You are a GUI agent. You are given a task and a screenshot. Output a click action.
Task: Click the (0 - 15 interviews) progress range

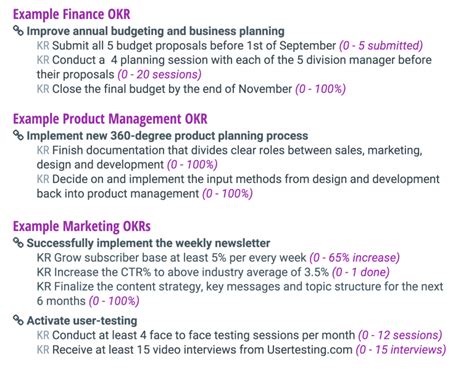(x=401, y=349)
